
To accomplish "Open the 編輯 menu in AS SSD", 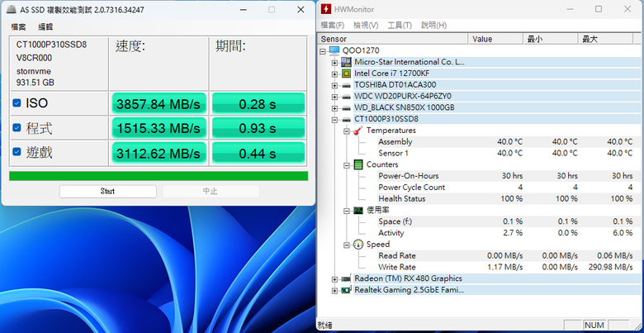I will click(45, 27).
